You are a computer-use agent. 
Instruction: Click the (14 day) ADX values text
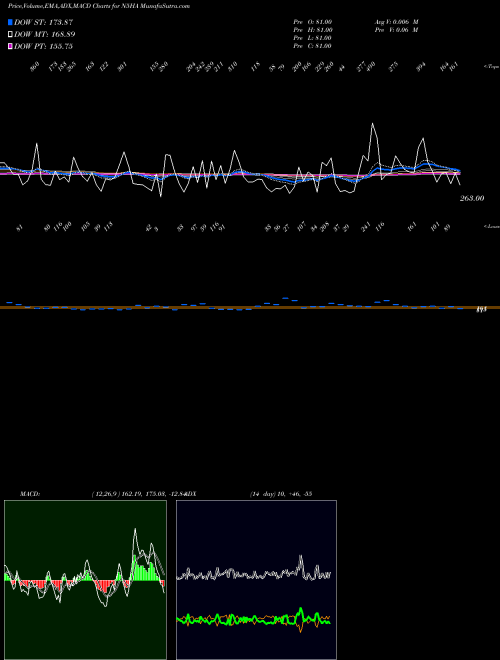click(x=281, y=494)
